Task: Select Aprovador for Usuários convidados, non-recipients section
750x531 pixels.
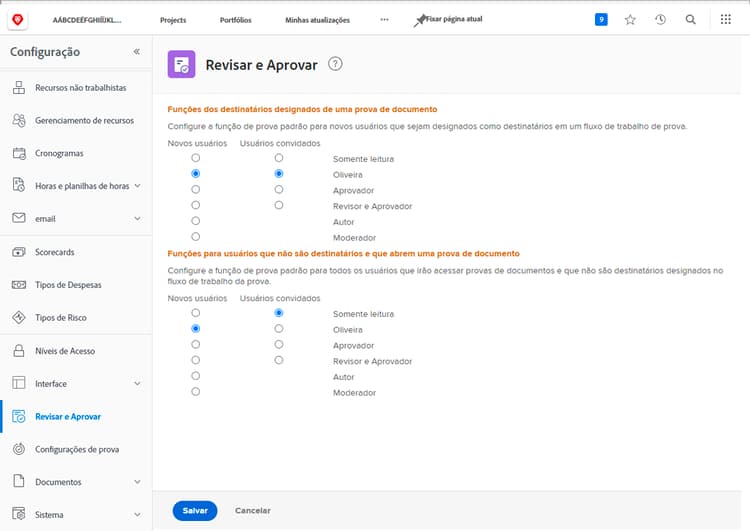Action: (x=279, y=344)
